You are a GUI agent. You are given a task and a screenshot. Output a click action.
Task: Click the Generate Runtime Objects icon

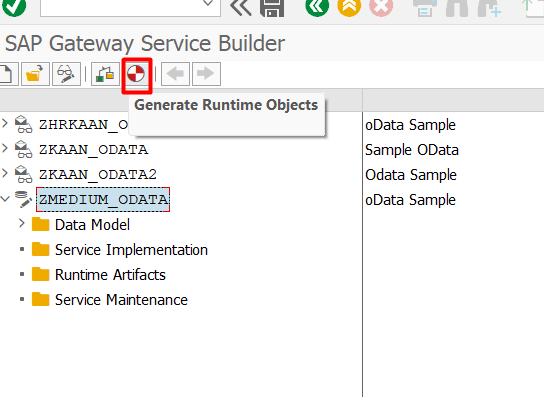point(136,74)
